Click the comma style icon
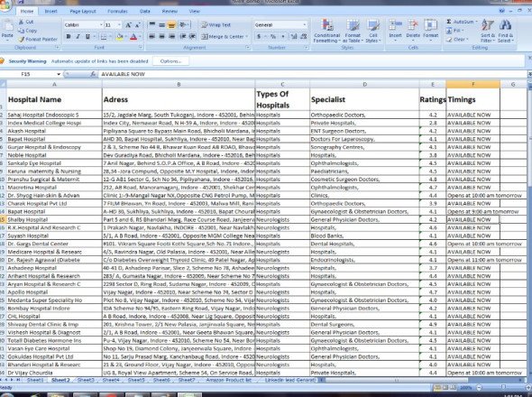 click(x=283, y=36)
